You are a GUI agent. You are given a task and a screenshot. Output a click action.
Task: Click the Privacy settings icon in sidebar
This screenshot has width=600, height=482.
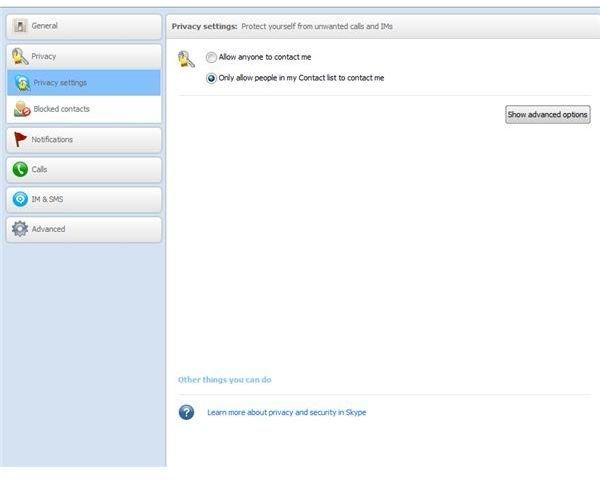[x=22, y=83]
